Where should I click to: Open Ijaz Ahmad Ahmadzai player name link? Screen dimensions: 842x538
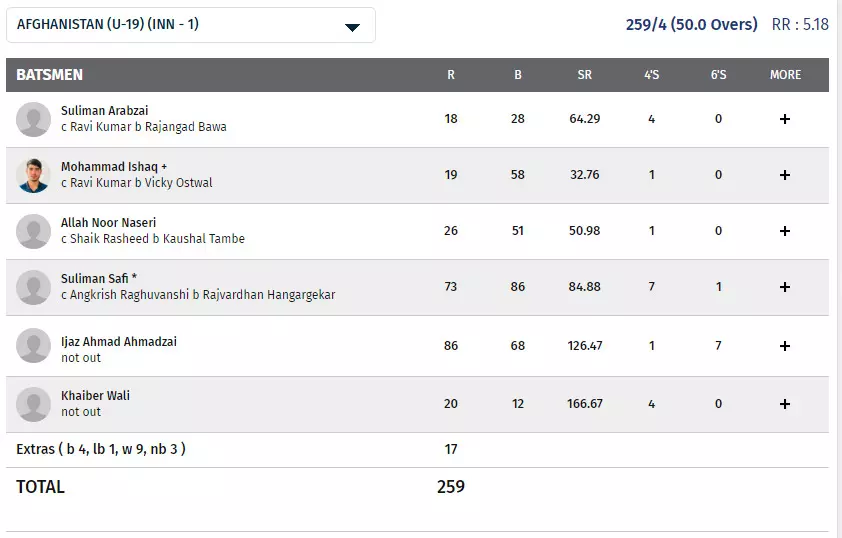point(119,341)
